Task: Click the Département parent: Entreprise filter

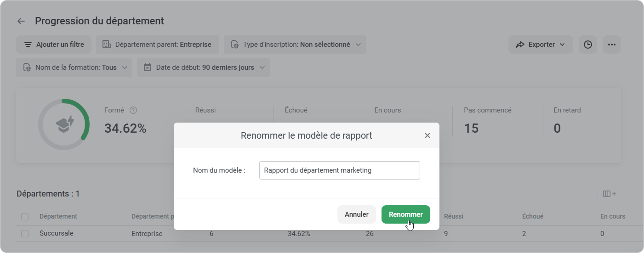Action: [158, 45]
